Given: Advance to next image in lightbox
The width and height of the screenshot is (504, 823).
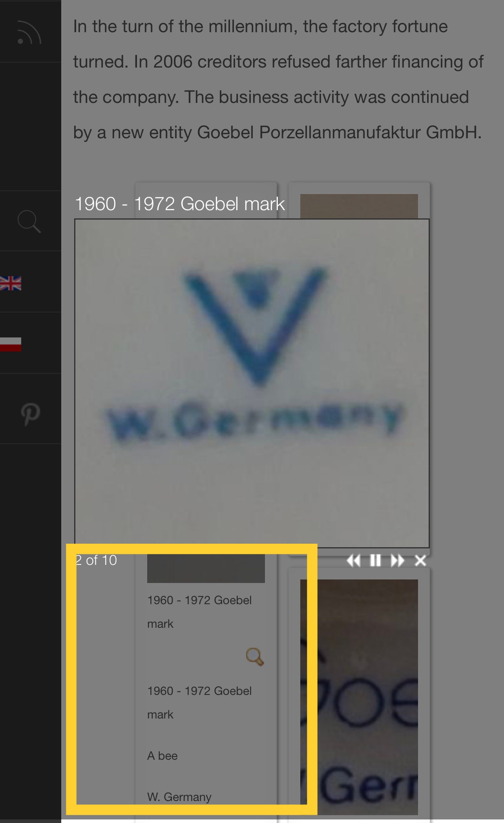Looking at the screenshot, I should click(397, 561).
